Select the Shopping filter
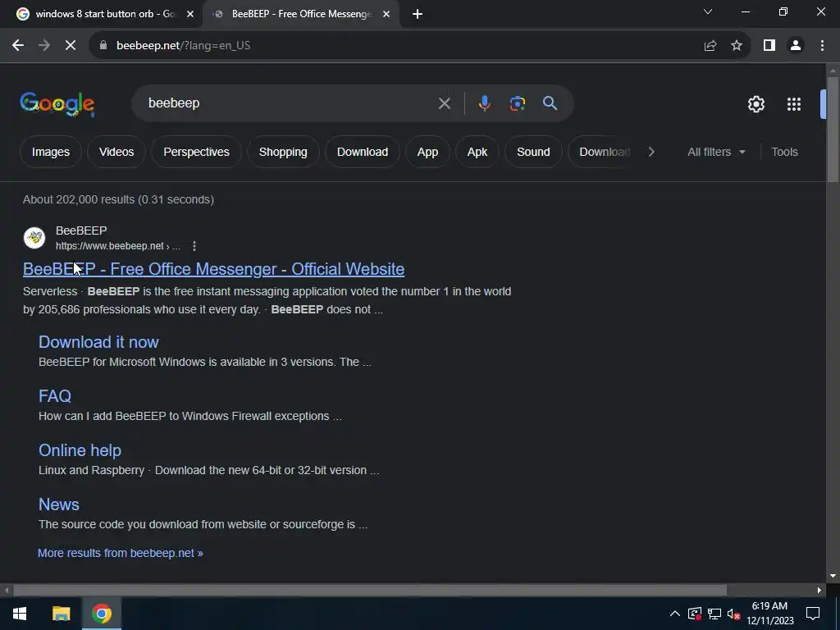 (283, 152)
